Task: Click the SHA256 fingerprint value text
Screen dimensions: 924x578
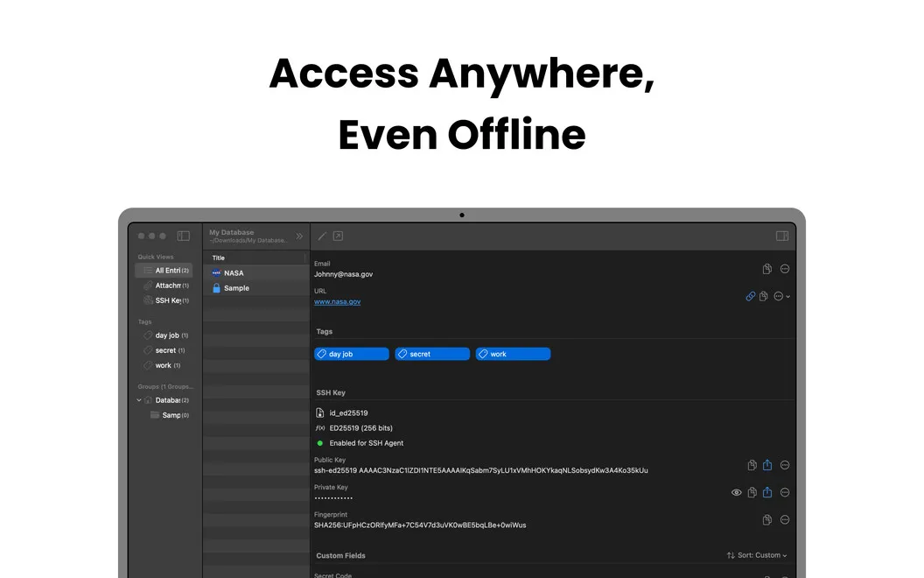Action: [x=420, y=525]
